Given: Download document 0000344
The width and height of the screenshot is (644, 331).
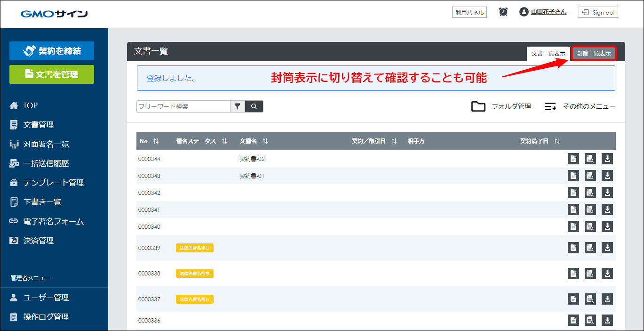Looking at the screenshot, I should (x=607, y=159).
